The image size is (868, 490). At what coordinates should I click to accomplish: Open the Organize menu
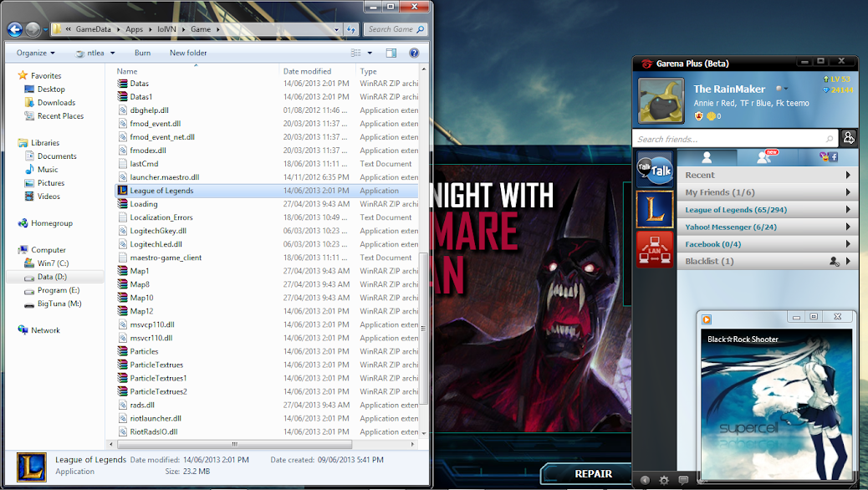click(x=35, y=54)
